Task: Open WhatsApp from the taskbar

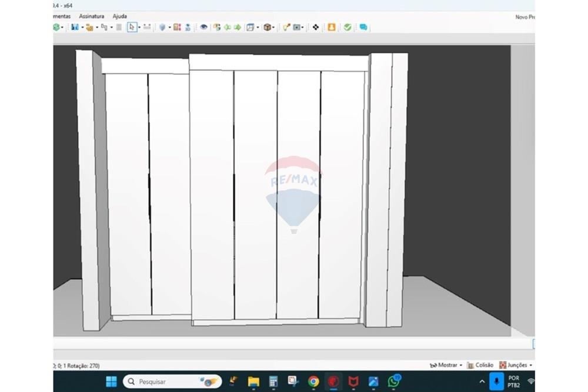Action: point(393,381)
